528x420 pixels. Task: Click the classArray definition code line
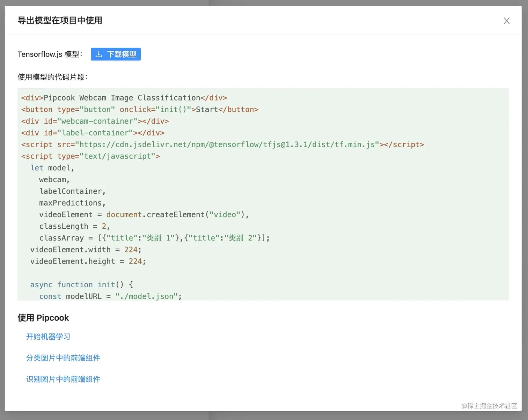154,238
